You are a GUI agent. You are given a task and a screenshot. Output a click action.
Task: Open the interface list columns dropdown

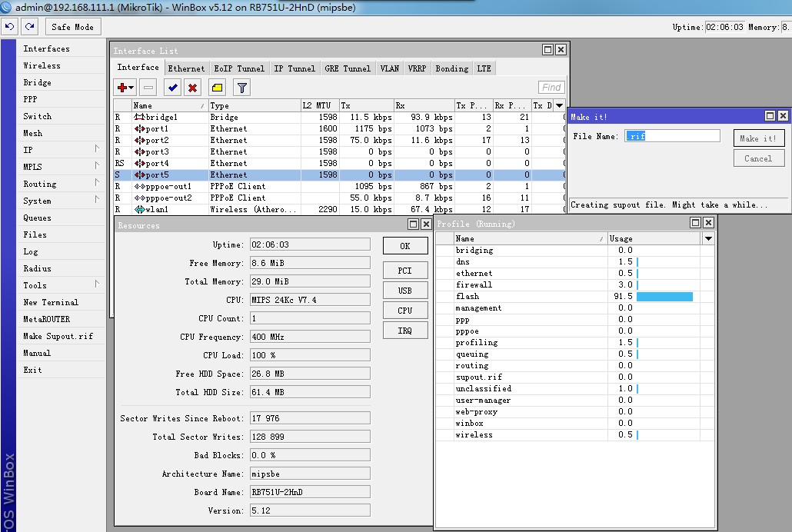(x=559, y=105)
